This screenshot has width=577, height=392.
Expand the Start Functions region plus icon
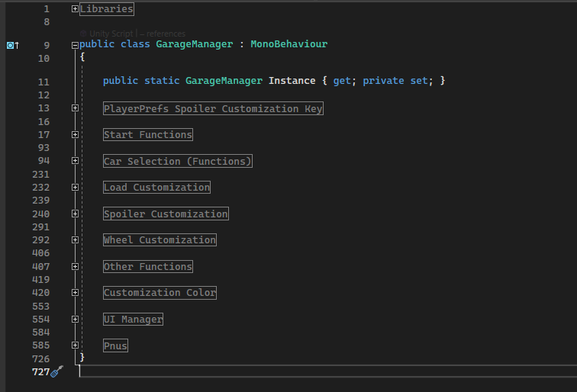[x=75, y=135]
